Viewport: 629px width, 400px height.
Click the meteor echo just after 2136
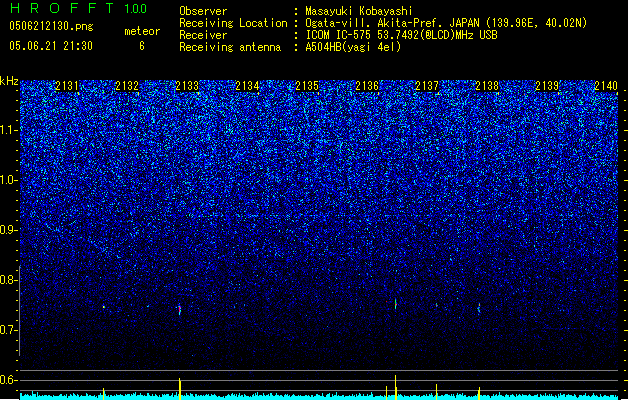click(x=396, y=304)
